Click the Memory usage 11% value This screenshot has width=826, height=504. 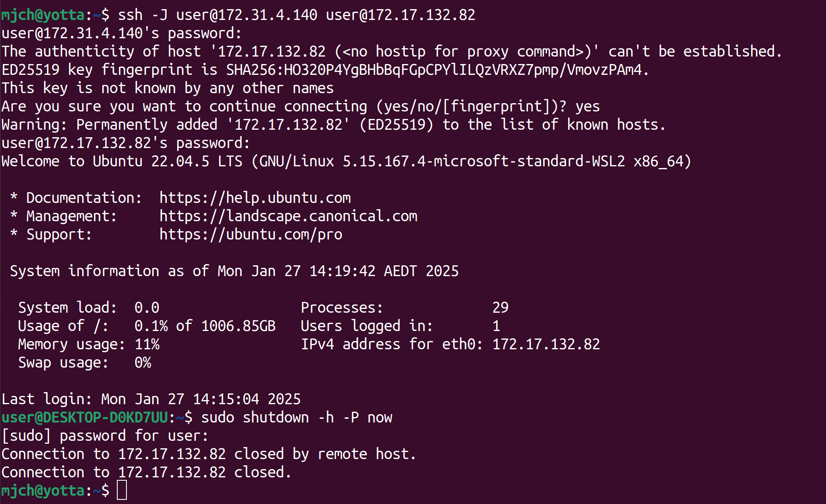(147, 344)
